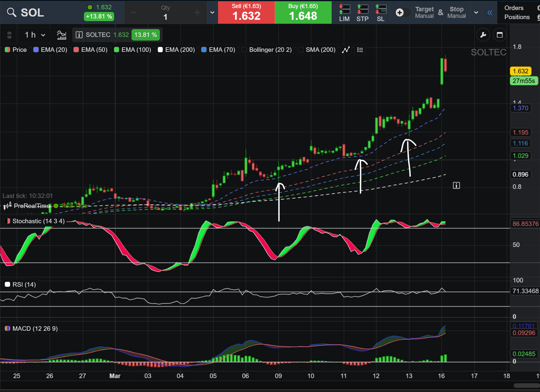The image size is (540, 392).
Task: Toggle the Target and Stop switch
Action: [403, 13]
